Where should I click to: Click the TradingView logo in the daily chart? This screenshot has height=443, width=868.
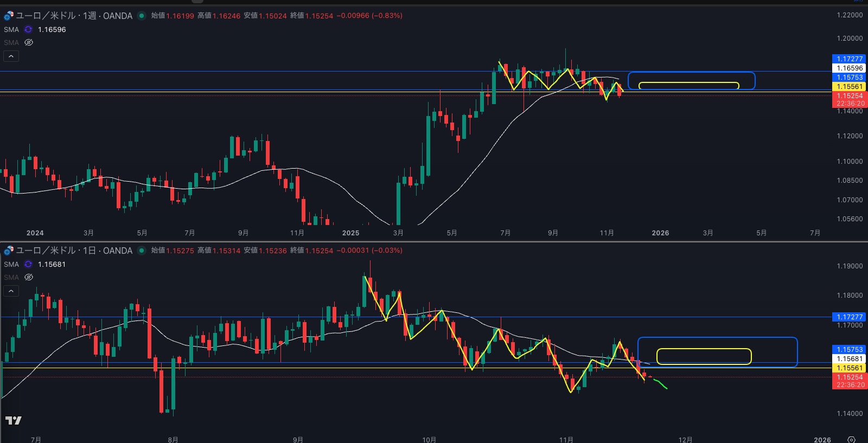tap(14, 420)
